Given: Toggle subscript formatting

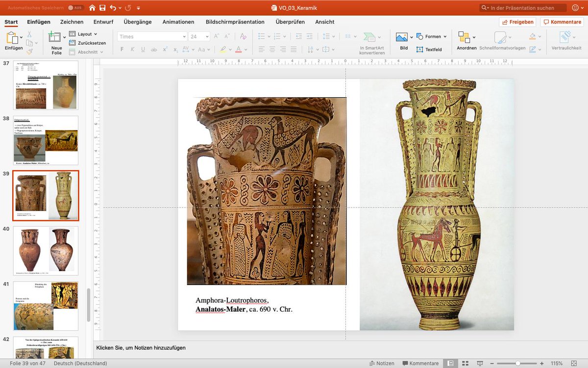Looking at the screenshot, I should tap(176, 50).
